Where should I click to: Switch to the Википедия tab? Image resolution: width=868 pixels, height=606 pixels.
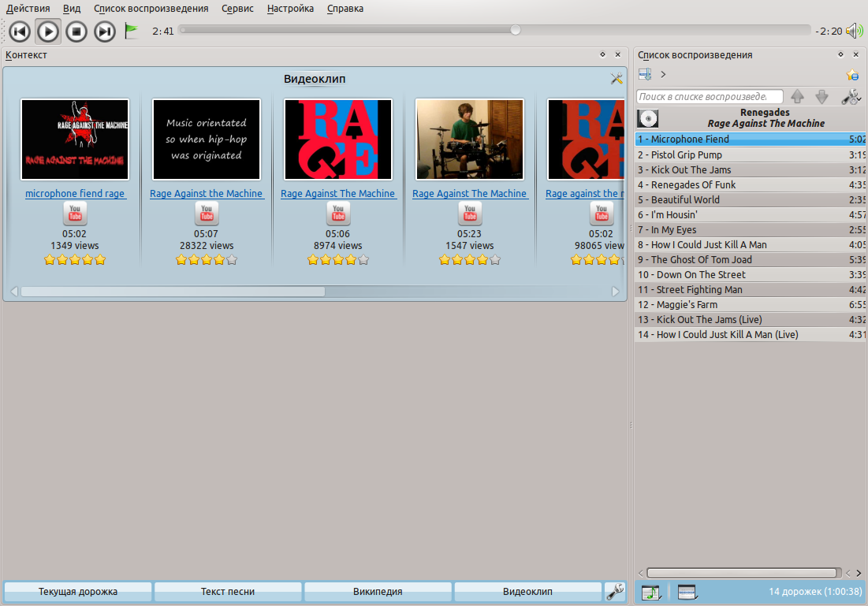pos(378,592)
